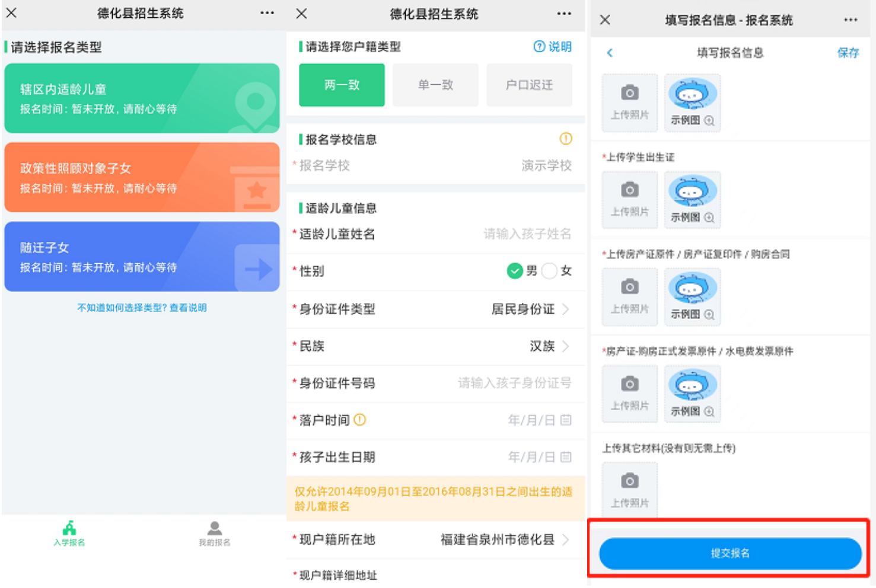Choose the 单一致 household type
This screenshot has width=876, height=588.
435,85
